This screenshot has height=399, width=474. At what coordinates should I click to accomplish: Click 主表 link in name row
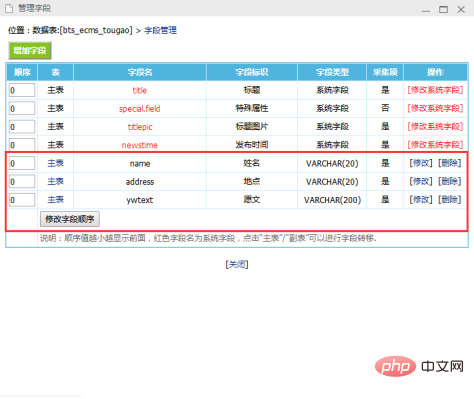(55, 163)
